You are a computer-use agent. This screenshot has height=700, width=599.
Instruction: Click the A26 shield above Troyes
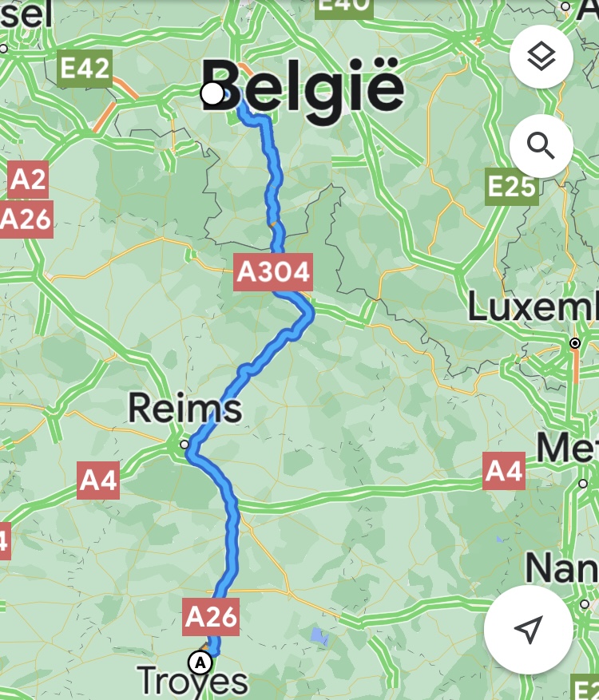tap(210, 616)
